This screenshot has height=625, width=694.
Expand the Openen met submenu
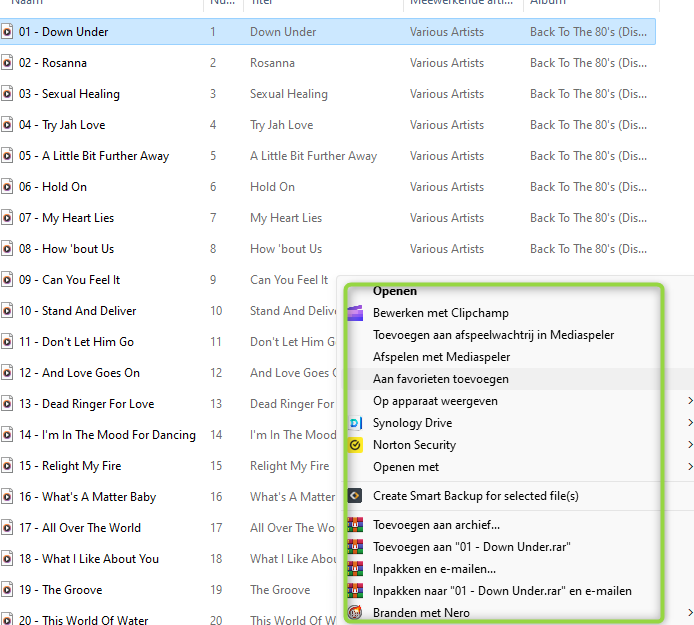(690, 467)
